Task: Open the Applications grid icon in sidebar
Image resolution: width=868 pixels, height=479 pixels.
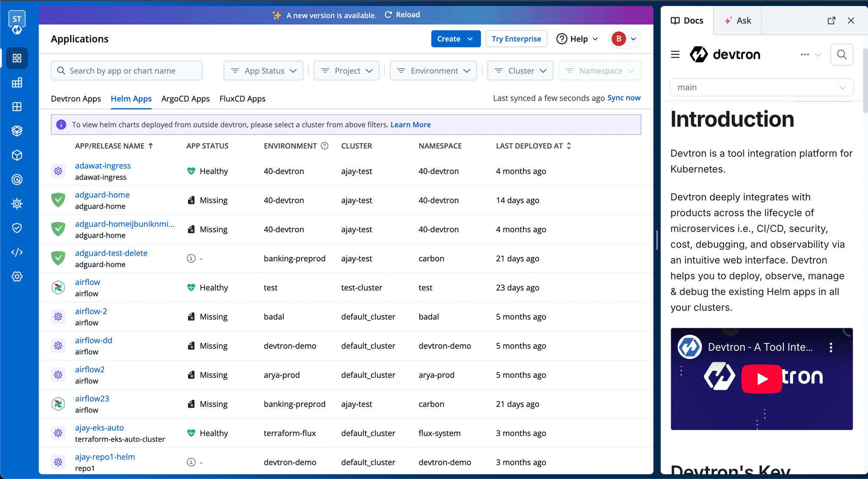Action: pyautogui.click(x=17, y=58)
